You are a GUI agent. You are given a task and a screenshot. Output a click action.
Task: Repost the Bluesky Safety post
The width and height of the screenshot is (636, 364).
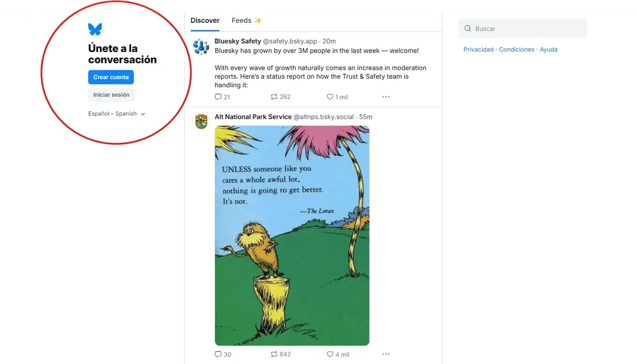click(280, 97)
